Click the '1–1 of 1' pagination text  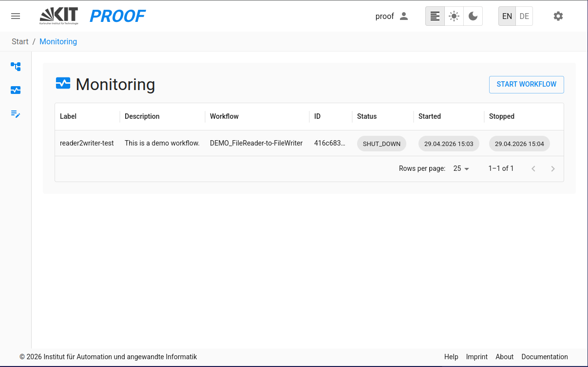tap(501, 168)
